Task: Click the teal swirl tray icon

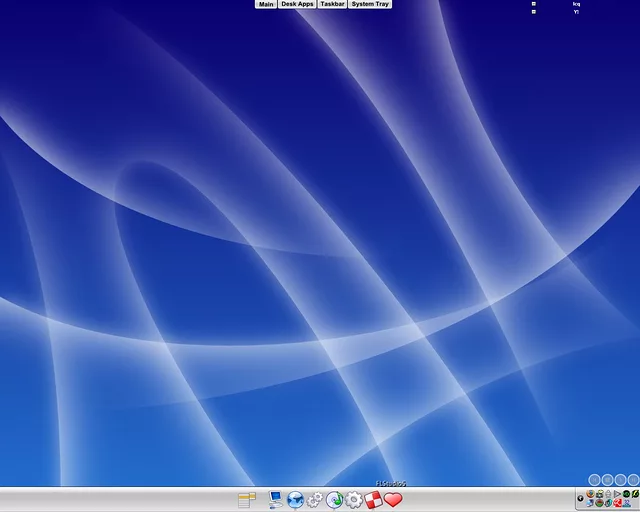Action: pos(608,503)
